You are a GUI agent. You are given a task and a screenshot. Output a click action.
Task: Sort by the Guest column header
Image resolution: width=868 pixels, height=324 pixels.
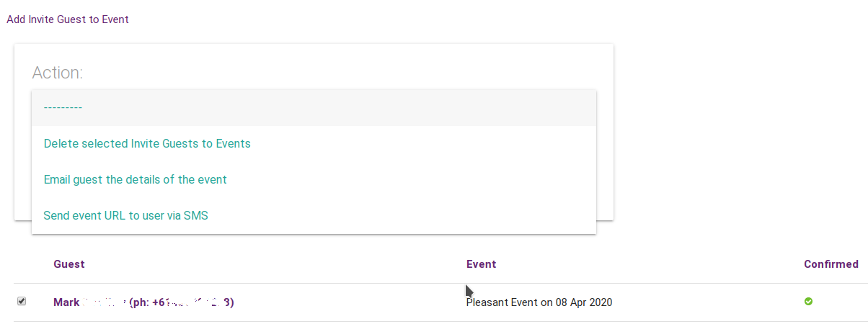(68, 264)
